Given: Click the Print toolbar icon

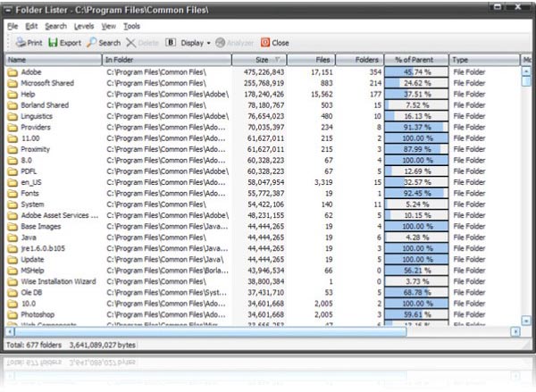Looking at the screenshot, I should pos(20,42).
